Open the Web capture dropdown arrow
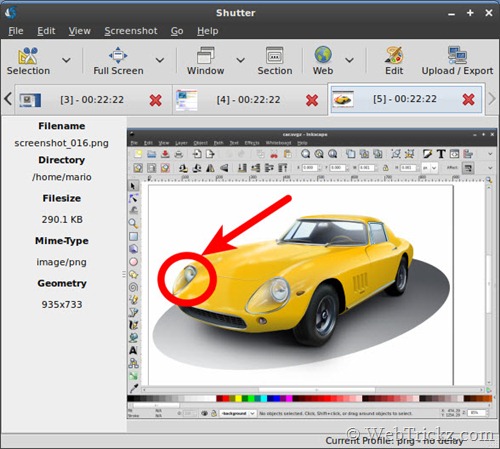Screen dimensions: 500x449 tap(349, 60)
